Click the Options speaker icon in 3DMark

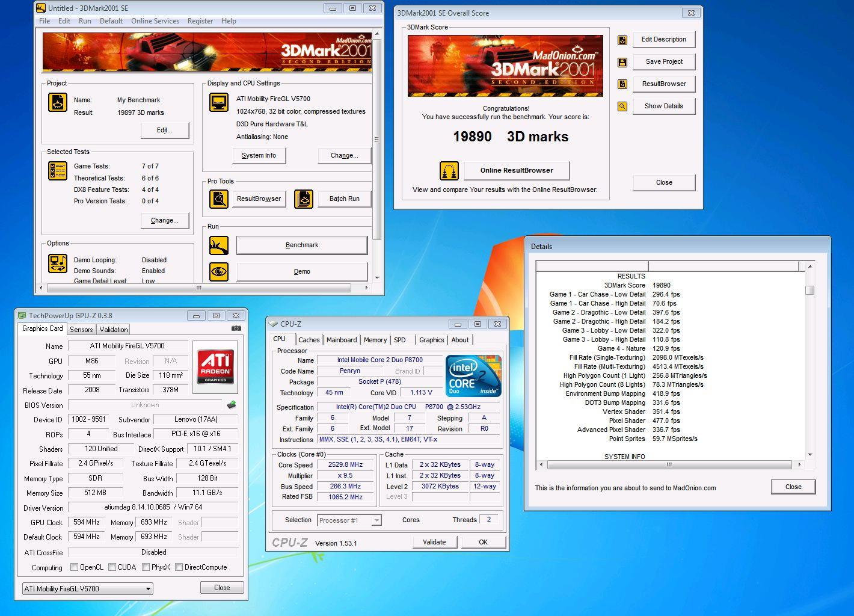point(58,263)
